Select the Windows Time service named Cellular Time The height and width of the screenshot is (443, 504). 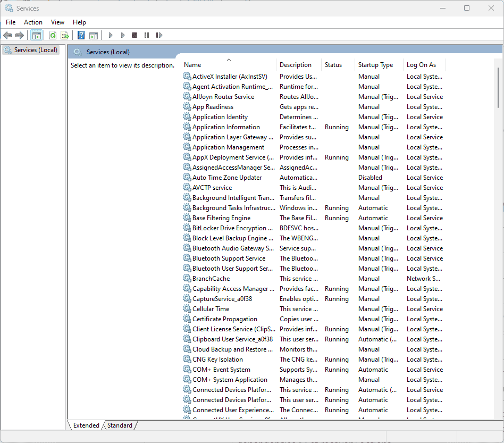tap(212, 308)
